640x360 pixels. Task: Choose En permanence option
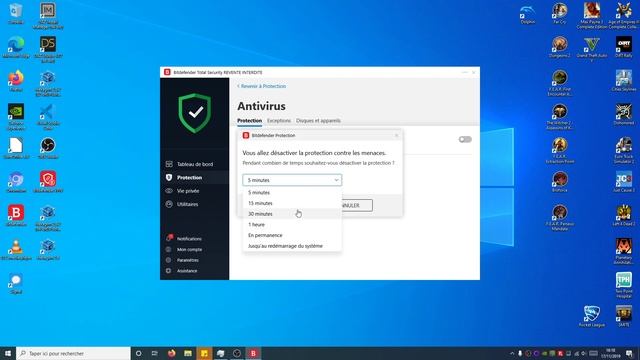292,235
